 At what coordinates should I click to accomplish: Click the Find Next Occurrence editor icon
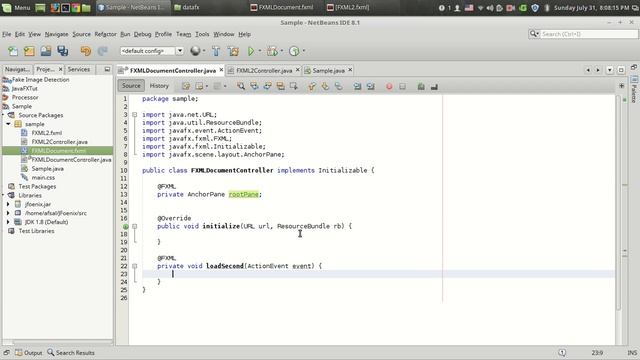tap(267, 86)
